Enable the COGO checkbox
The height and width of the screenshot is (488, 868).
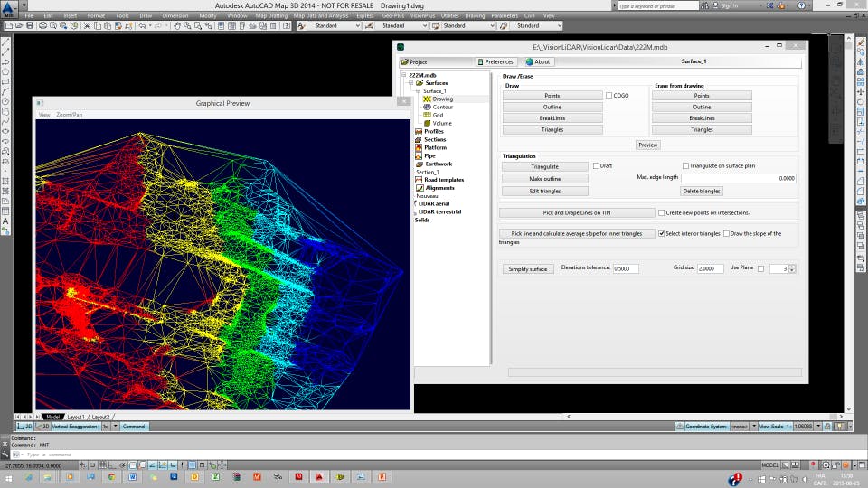click(x=609, y=95)
